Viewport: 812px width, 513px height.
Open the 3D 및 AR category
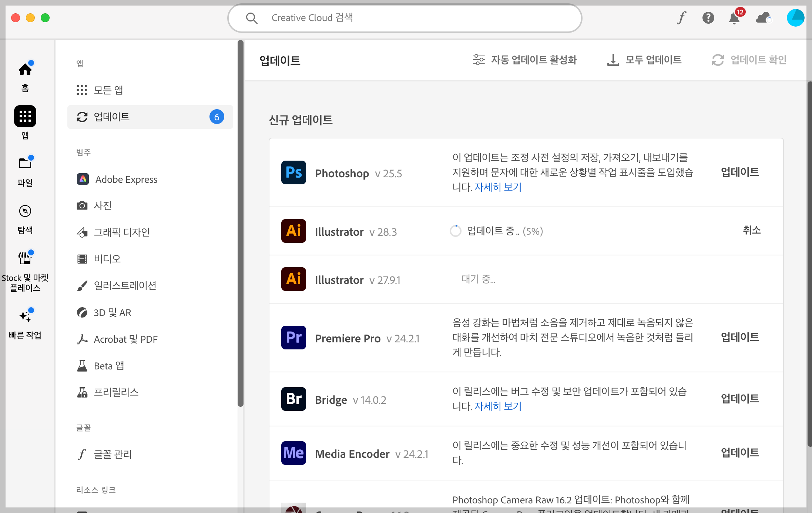point(150,312)
